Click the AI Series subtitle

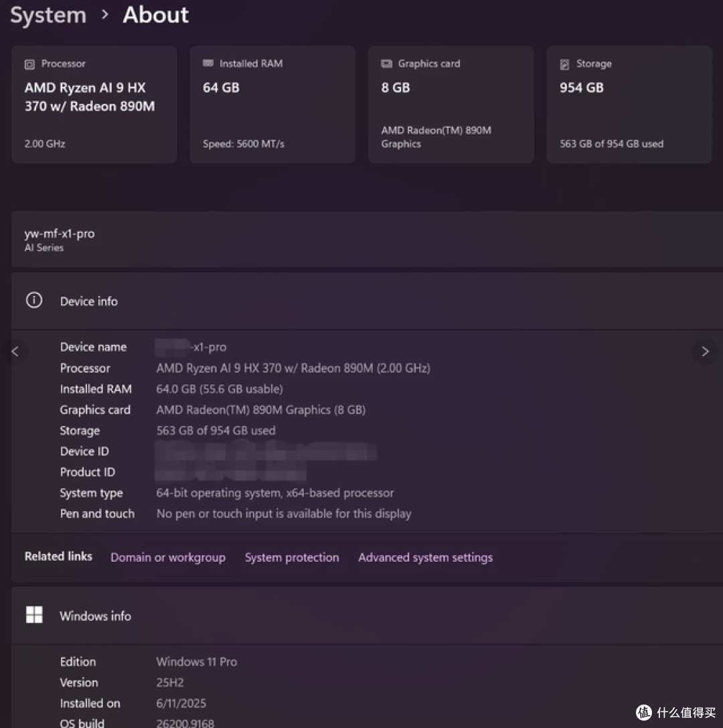tap(44, 248)
